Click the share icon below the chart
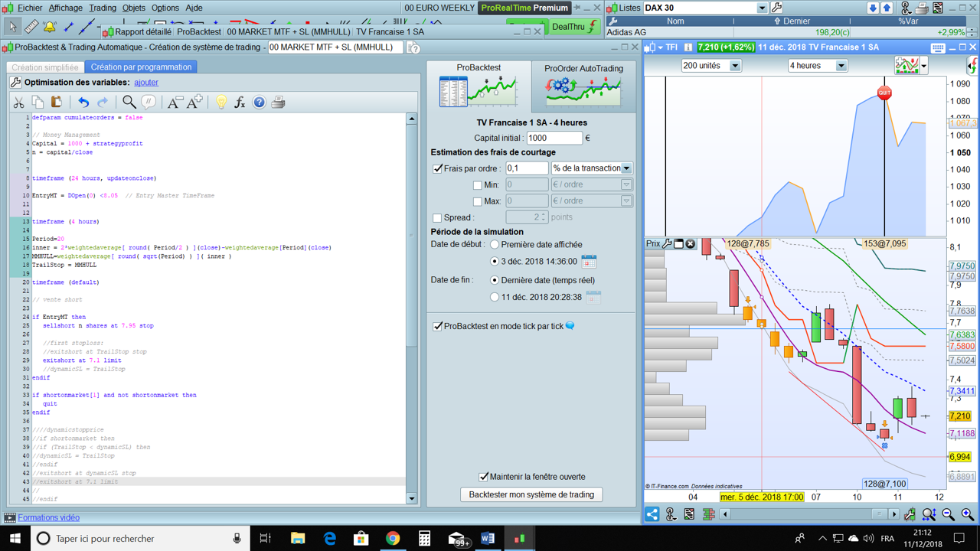The height and width of the screenshot is (551, 980). 652,514
